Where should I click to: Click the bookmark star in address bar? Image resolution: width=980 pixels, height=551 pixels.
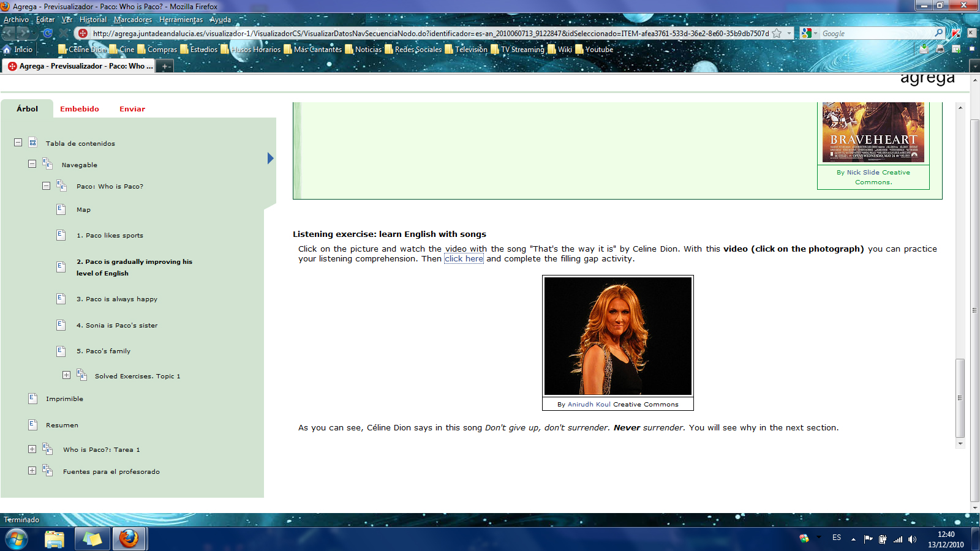click(x=777, y=33)
